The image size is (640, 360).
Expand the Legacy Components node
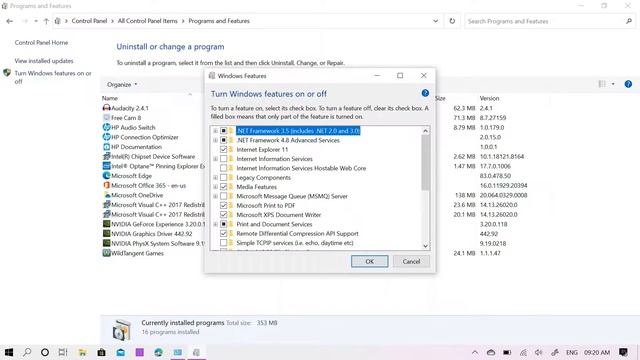pyautogui.click(x=215, y=178)
